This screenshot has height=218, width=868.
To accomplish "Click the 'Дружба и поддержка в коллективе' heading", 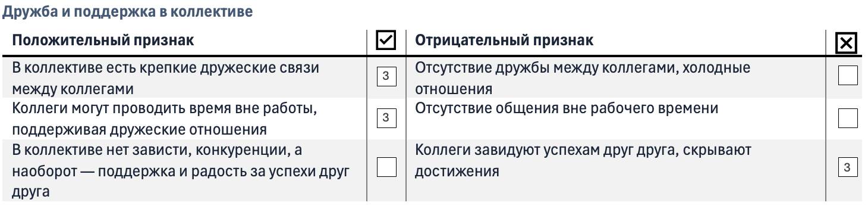I will coord(127,11).
